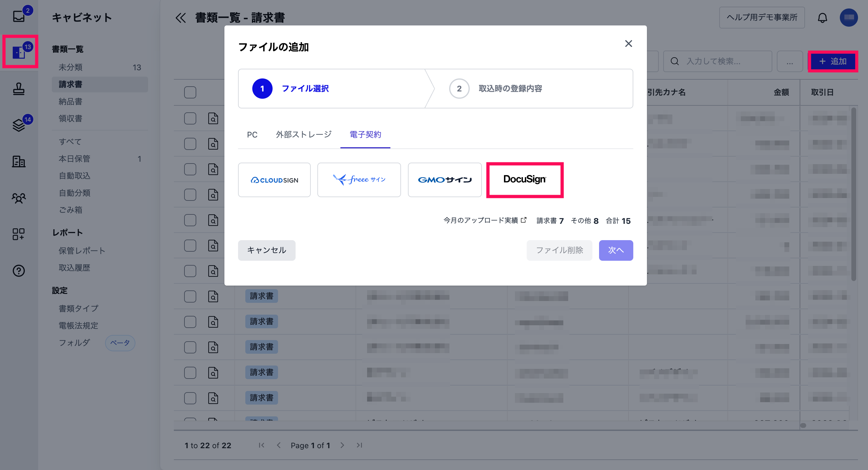Preview the document in the fourth table row
868x470 pixels.
(x=213, y=195)
